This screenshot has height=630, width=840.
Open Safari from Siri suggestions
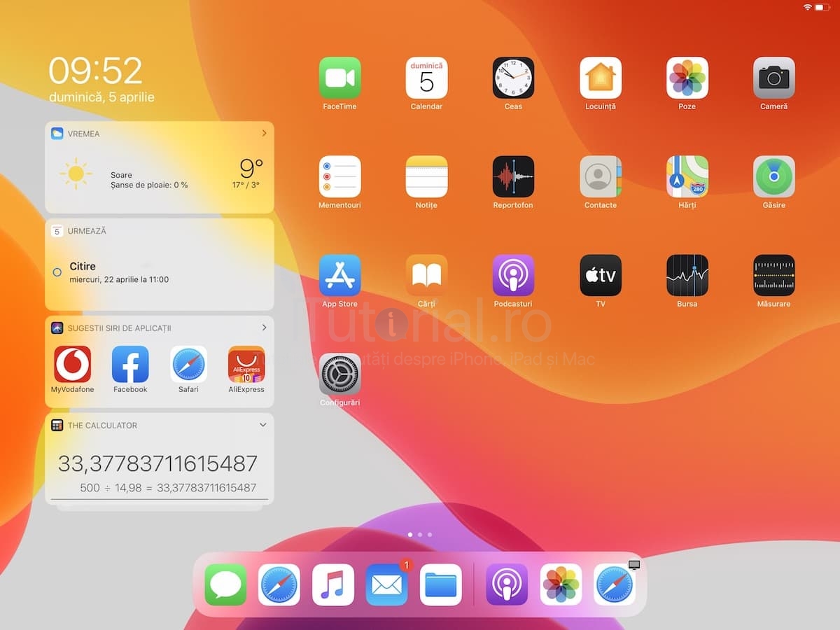click(188, 364)
